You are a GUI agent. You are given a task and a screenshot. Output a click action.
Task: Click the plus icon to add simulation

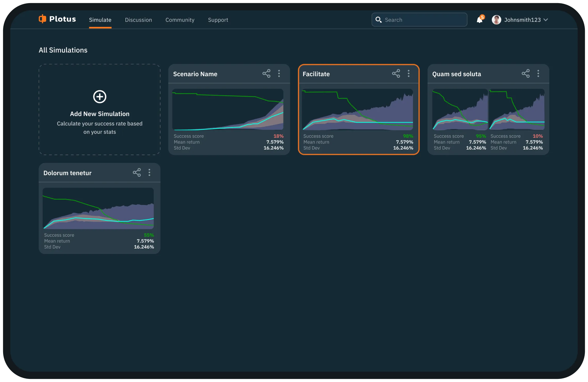pyautogui.click(x=100, y=97)
